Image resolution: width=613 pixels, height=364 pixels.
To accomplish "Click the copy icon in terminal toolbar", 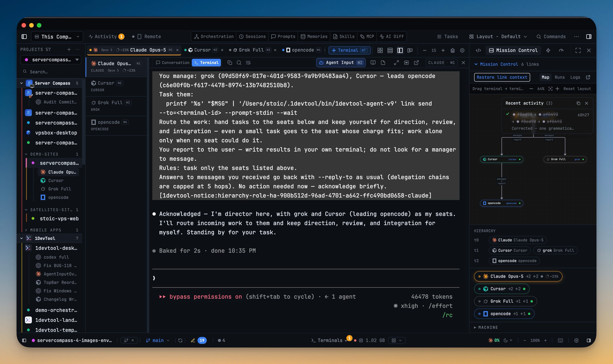I will pos(230,62).
